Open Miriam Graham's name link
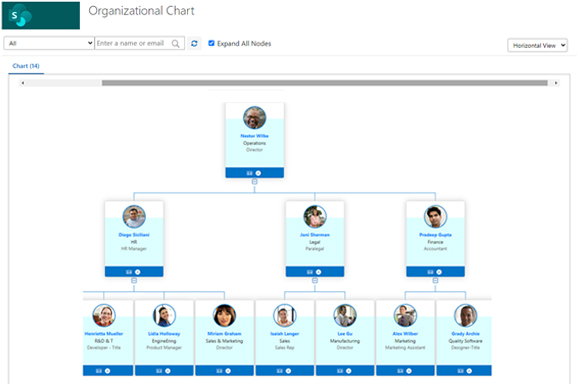This screenshot has height=384, width=577. (224, 334)
